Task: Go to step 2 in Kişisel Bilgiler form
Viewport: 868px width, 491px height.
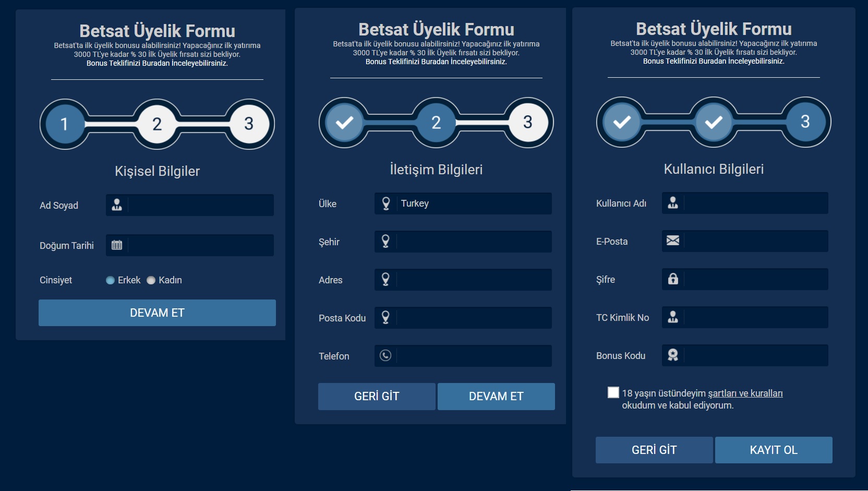Action: (x=157, y=124)
